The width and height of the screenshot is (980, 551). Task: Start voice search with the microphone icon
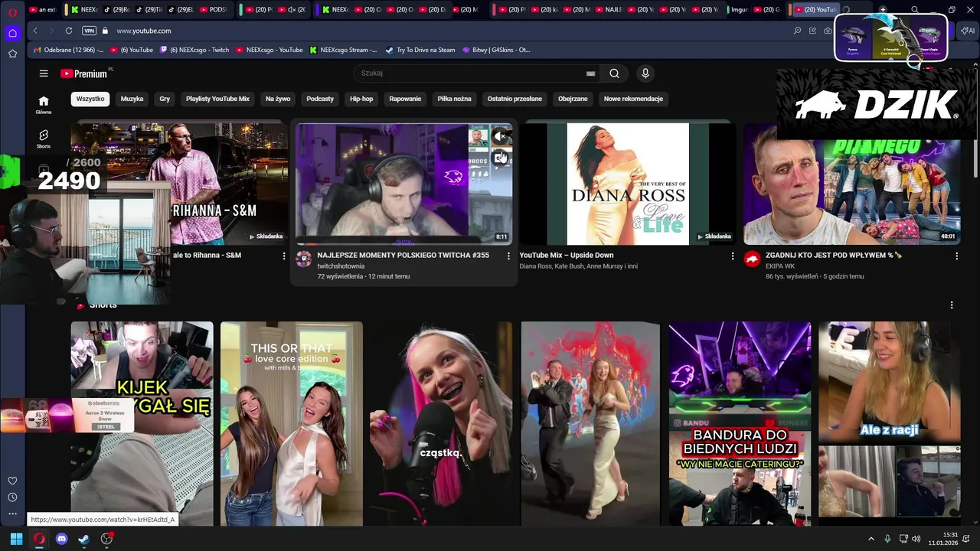[645, 73]
